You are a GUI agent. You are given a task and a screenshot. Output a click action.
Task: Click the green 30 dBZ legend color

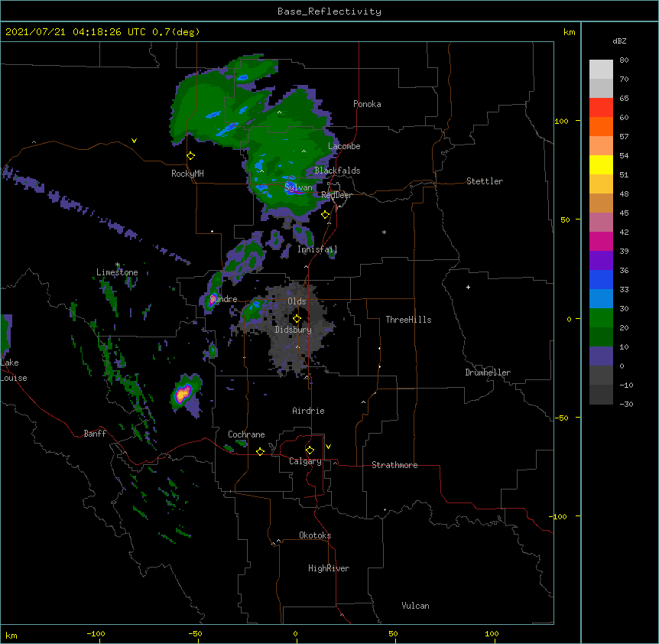tap(601, 318)
